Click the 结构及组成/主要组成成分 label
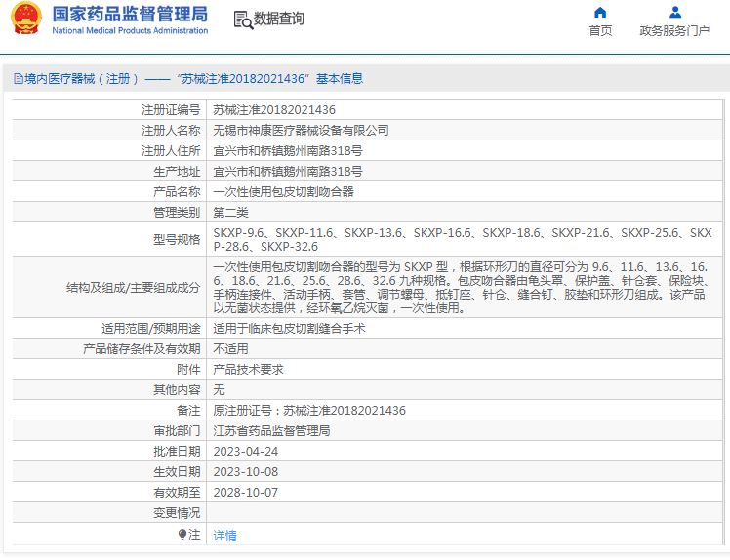 point(133,287)
